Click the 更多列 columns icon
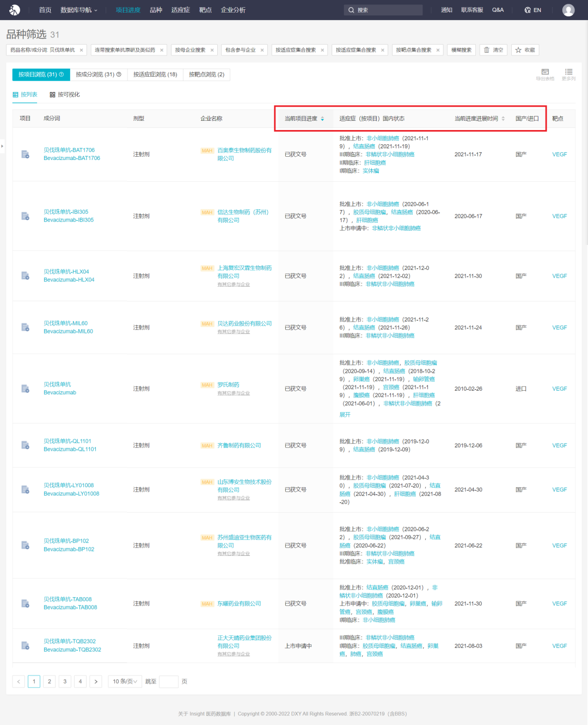The width and height of the screenshot is (588, 725). (x=568, y=72)
